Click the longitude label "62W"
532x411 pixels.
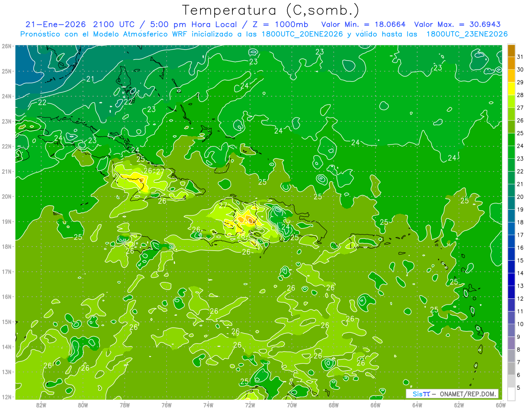[459, 404]
